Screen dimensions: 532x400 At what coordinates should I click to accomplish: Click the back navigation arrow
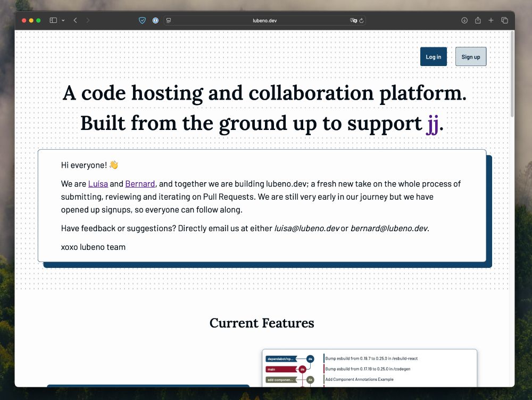pos(75,20)
